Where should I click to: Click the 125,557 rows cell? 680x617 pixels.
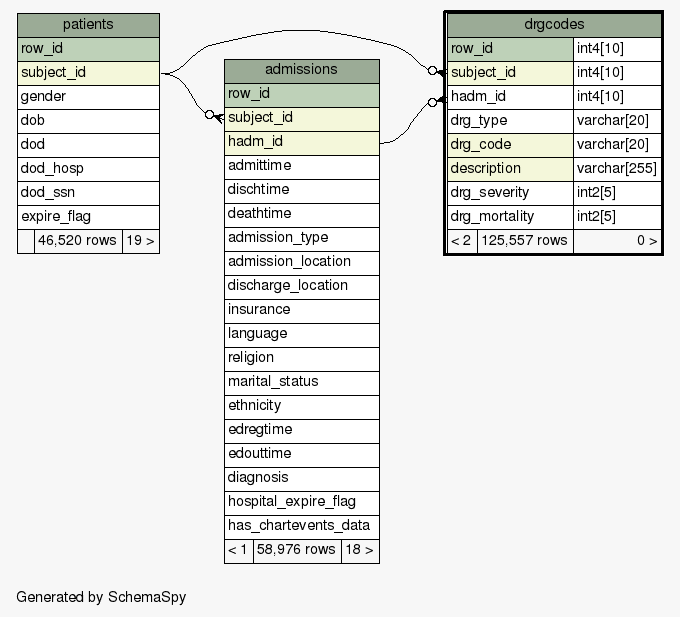[x=525, y=240]
